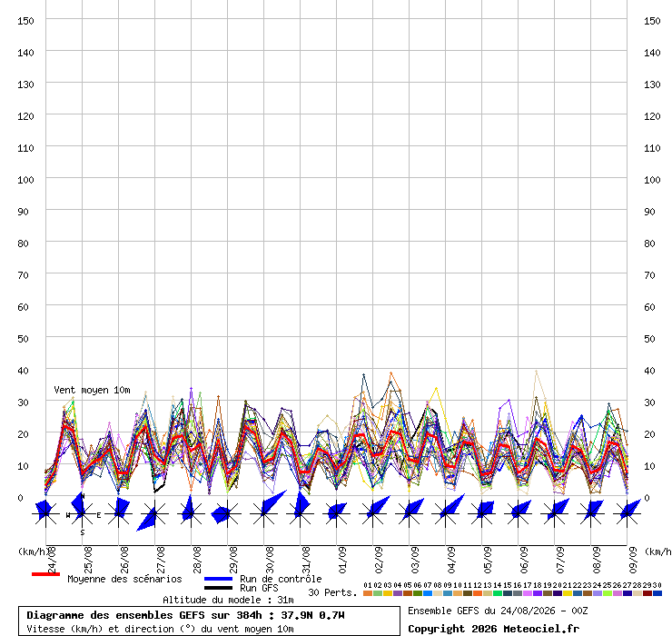Select the wind rose above 07/09
672x636 pixels.
555,512
